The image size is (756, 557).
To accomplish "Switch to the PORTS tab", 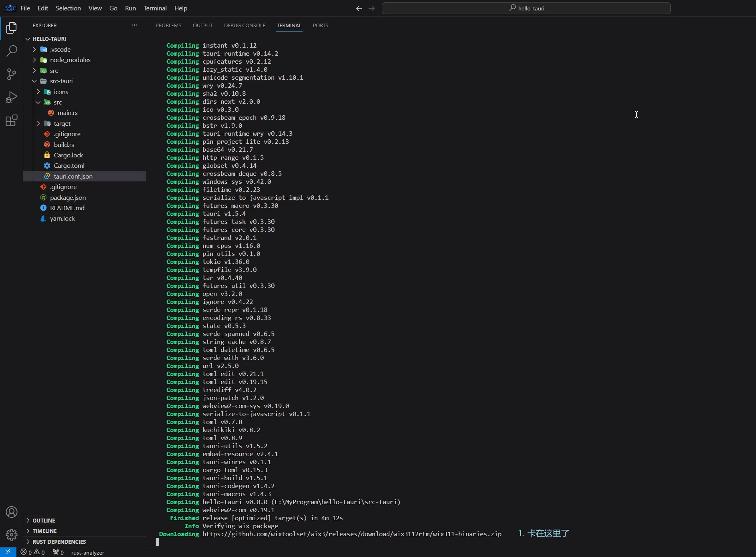I will (x=320, y=25).
